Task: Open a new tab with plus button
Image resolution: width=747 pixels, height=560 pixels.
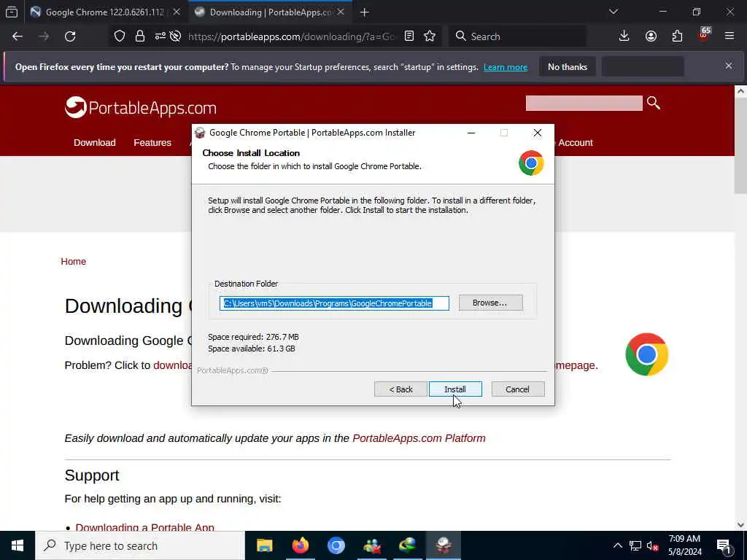Action: 365,12
